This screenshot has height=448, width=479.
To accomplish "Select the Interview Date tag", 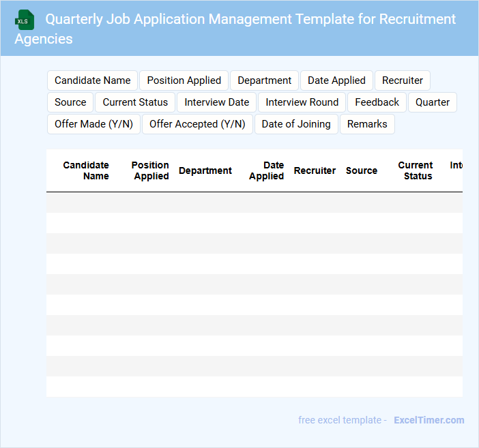I will point(216,102).
